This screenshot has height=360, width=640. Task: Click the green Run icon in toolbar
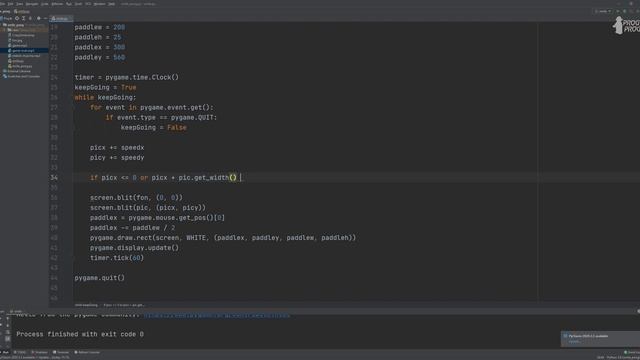(x=618, y=11)
